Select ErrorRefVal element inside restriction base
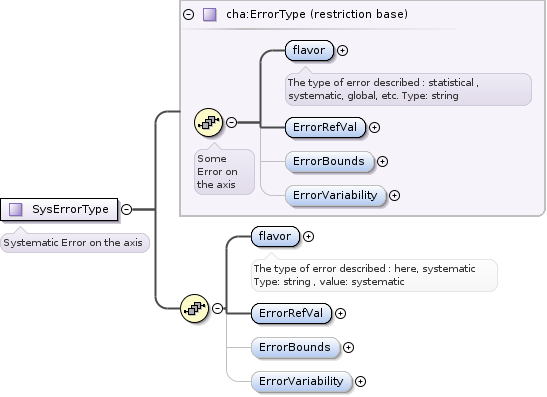The height and width of the screenshot is (397, 547). [325, 127]
